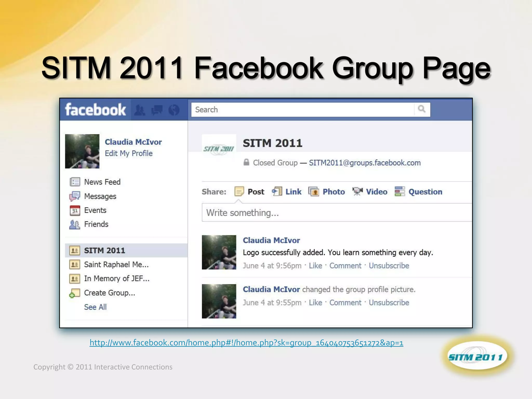Open the messages icon in Facebook header
Screen dimensions: 532x399
click(157, 110)
